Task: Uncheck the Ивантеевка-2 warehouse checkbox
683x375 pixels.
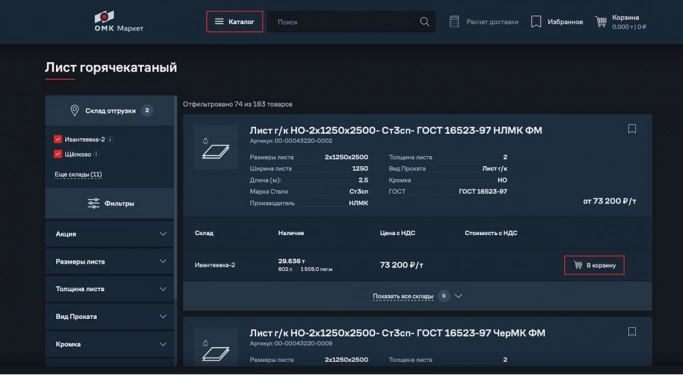Action: coord(58,139)
